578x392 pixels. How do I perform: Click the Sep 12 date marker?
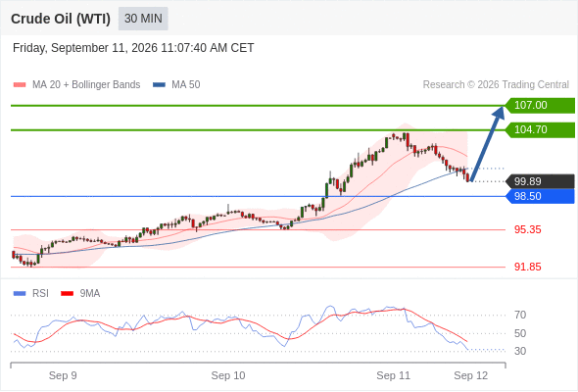(x=471, y=375)
